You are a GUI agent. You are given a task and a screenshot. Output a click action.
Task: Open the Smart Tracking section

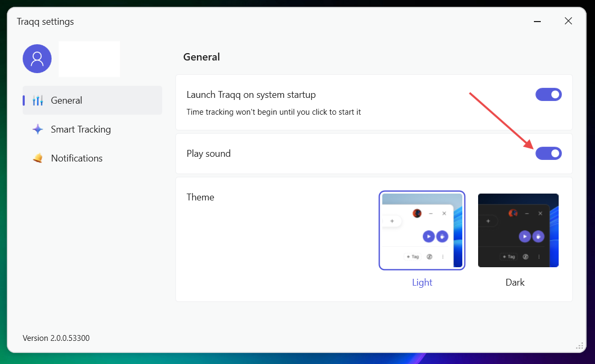(92, 129)
